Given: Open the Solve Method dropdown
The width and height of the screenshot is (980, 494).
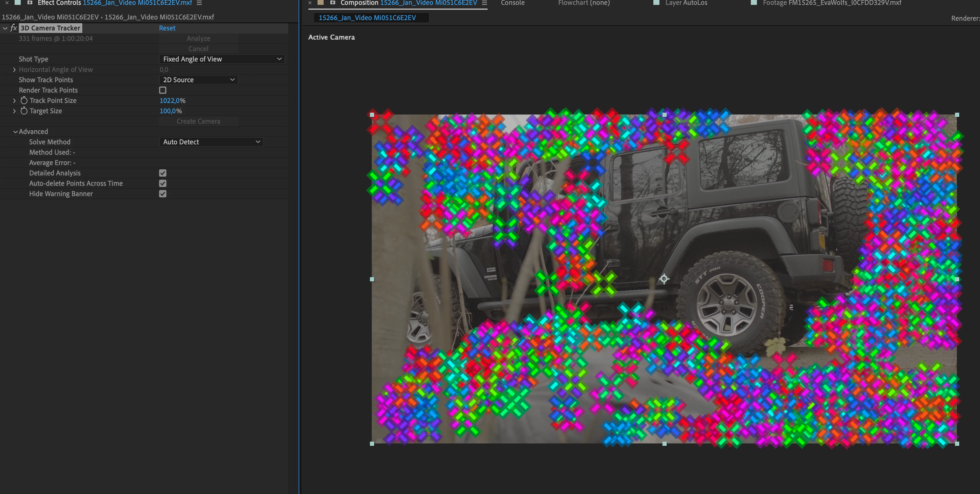Looking at the screenshot, I should click(x=211, y=142).
